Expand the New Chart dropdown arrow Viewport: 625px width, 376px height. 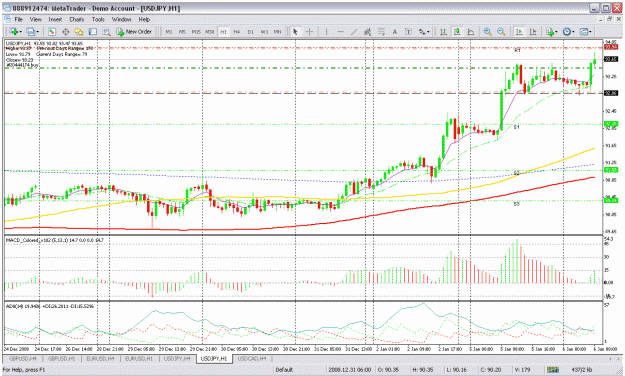click(x=20, y=32)
